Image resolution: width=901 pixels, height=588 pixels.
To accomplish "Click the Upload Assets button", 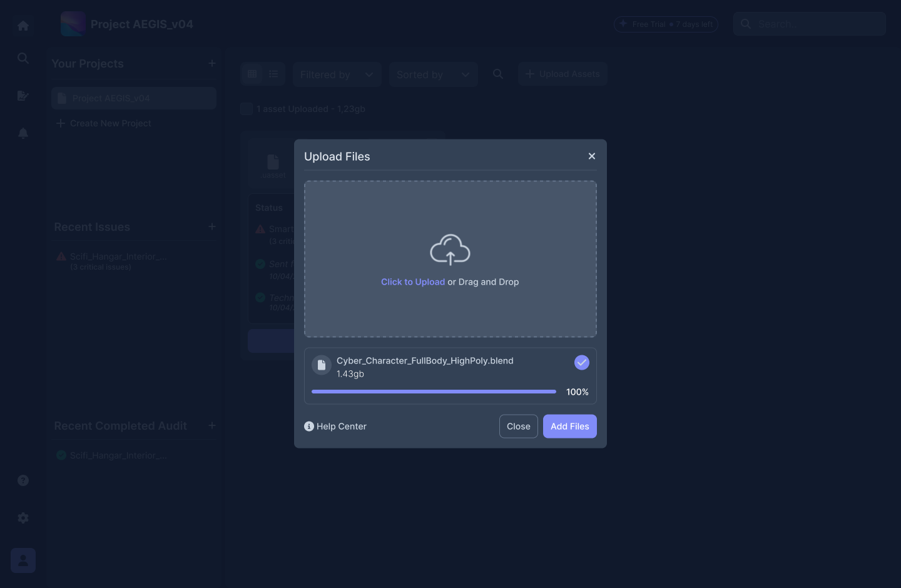I will tap(562, 74).
